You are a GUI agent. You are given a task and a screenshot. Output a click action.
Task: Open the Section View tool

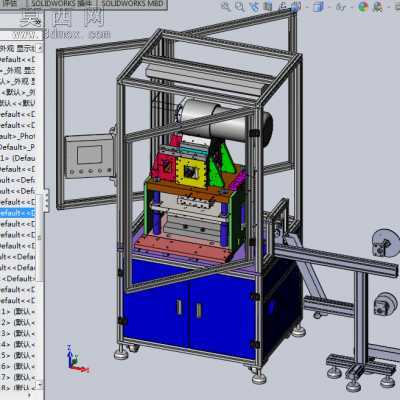(x=268, y=7)
